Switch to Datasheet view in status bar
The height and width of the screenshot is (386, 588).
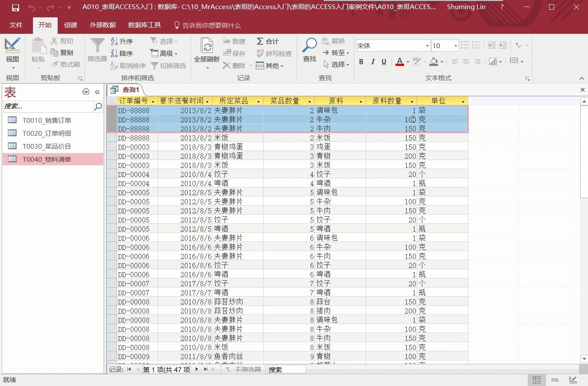[x=536, y=380]
